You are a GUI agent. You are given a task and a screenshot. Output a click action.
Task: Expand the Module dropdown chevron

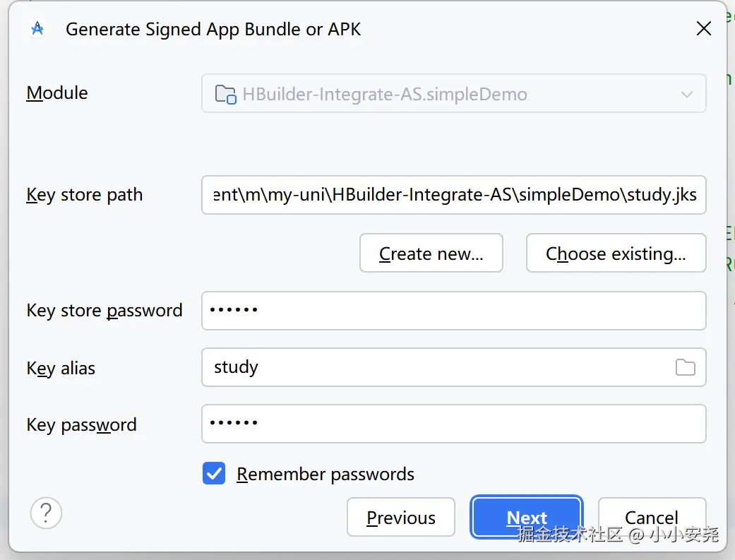686,94
